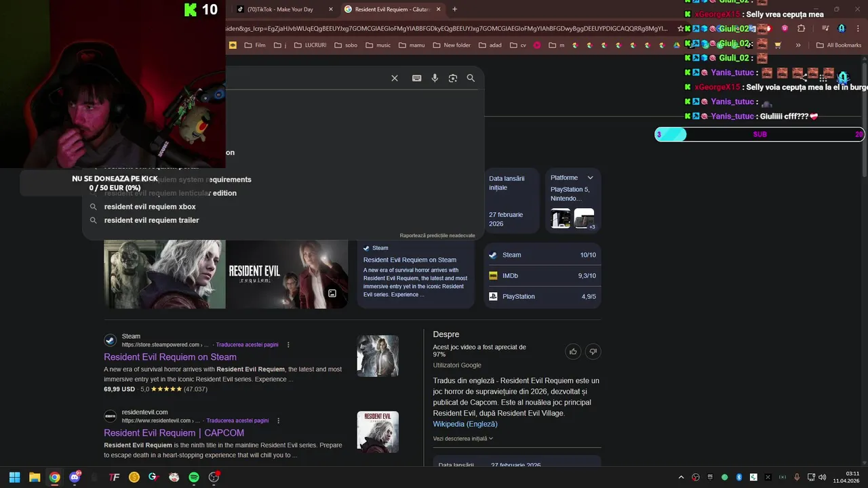Open the Film bookmarks folder
The image size is (868, 488).
coord(254,45)
